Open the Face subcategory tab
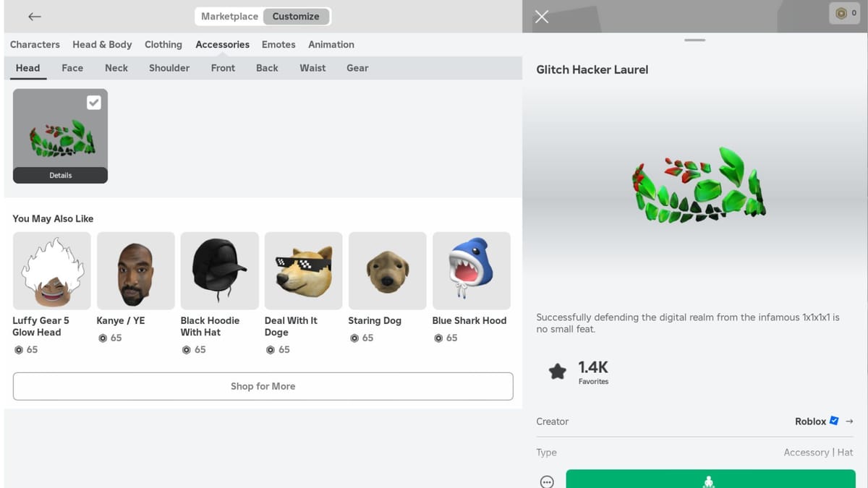The height and width of the screenshot is (488, 868). pyautogui.click(x=72, y=68)
